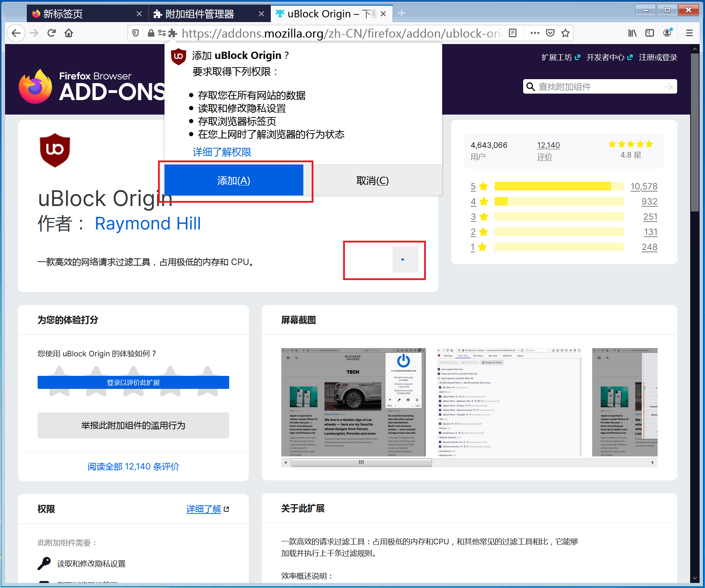Click the 添加(A) button
The height and width of the screenshot is (588, 705).
[234, 180]
